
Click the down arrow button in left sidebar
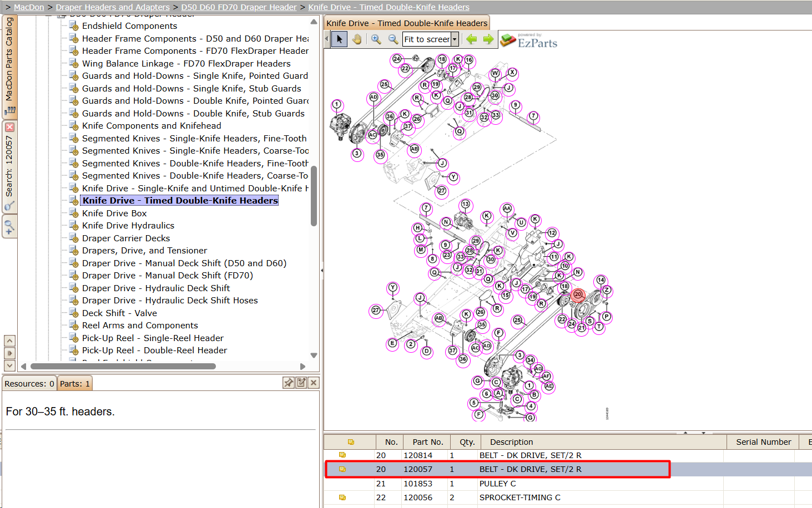tap(9, 365)
